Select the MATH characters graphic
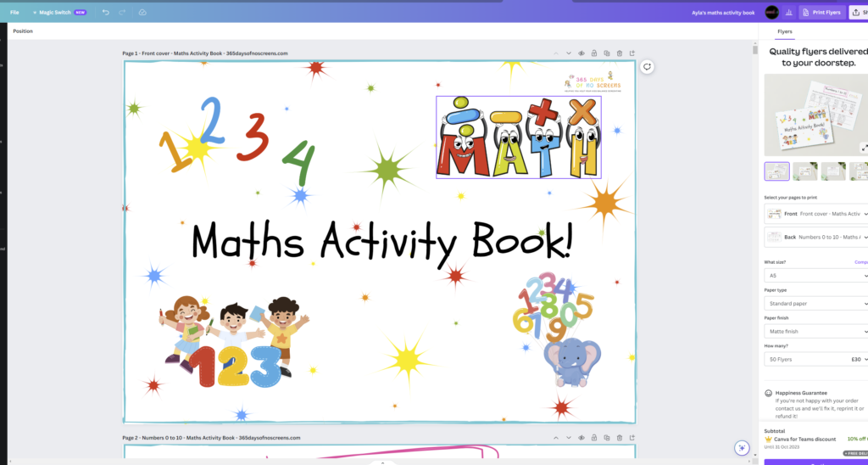The height and width of the screenshot is (465, 868). (x=519, y=137)
